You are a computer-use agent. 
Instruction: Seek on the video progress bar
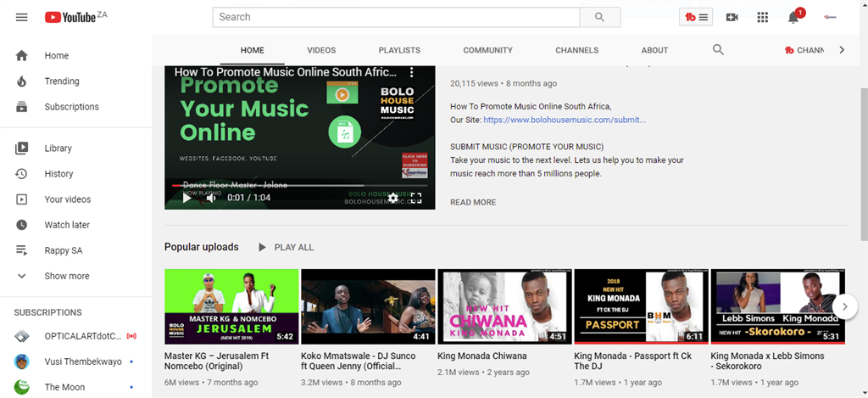point(299,185)
